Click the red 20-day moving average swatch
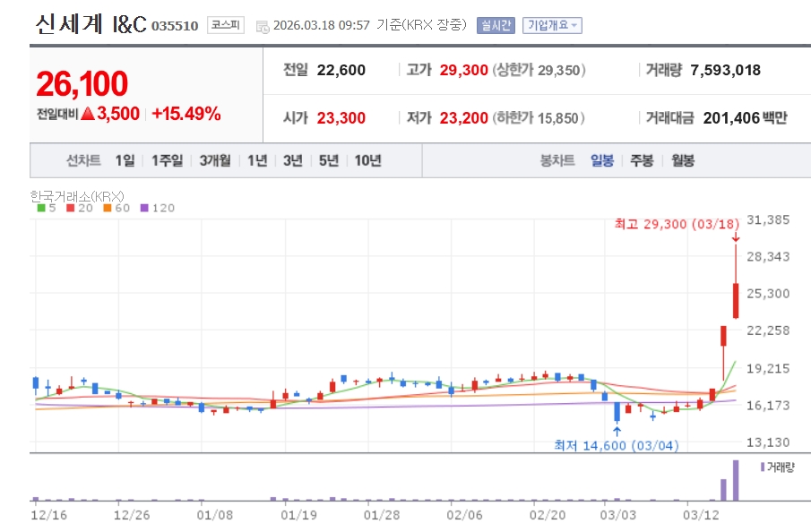This screenshot has height=532, width=811. click(x=71, y=209)
